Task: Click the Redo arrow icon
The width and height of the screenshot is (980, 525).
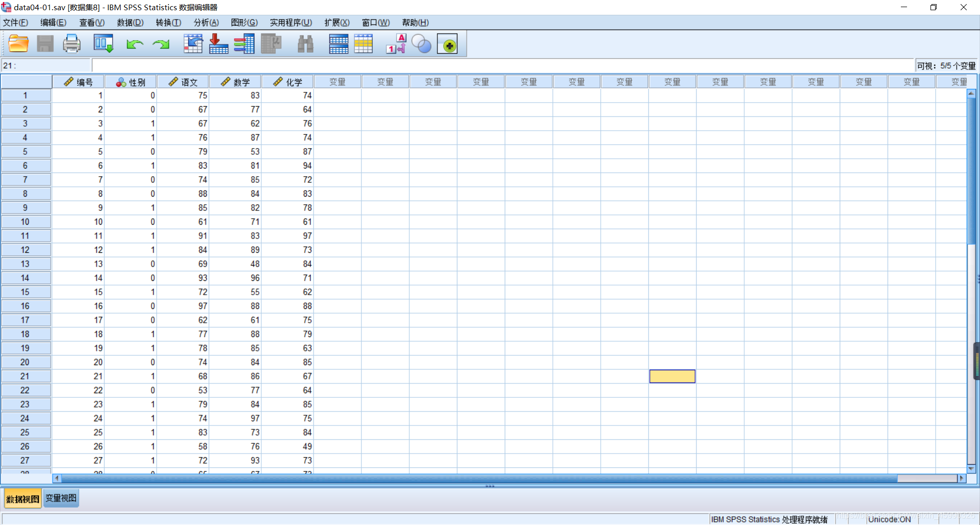Action: [x=161, y=44]
